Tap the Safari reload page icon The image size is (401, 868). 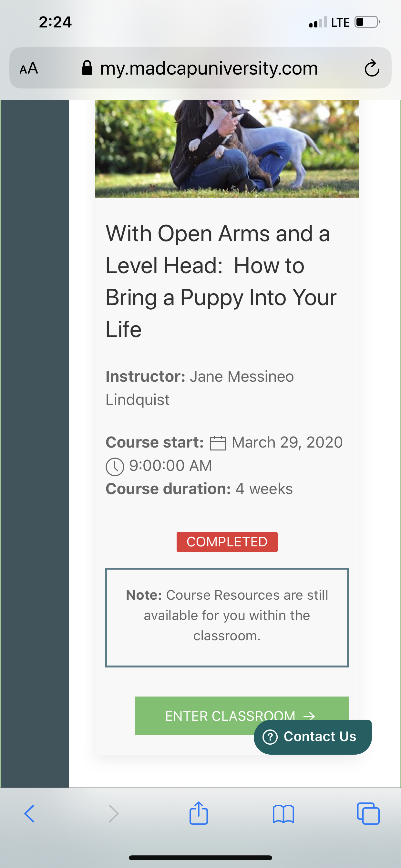[x=372, y=68]
